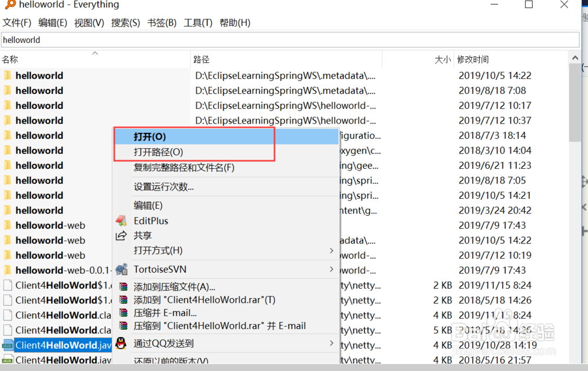Click the scrollbar up arrow of results list

tap(575, 58)
